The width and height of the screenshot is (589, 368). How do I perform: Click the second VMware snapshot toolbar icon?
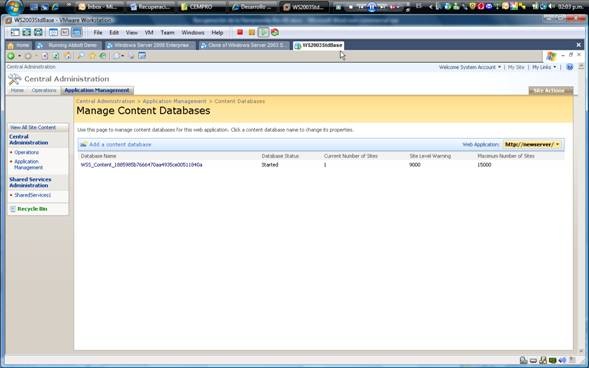pos(27,32)
